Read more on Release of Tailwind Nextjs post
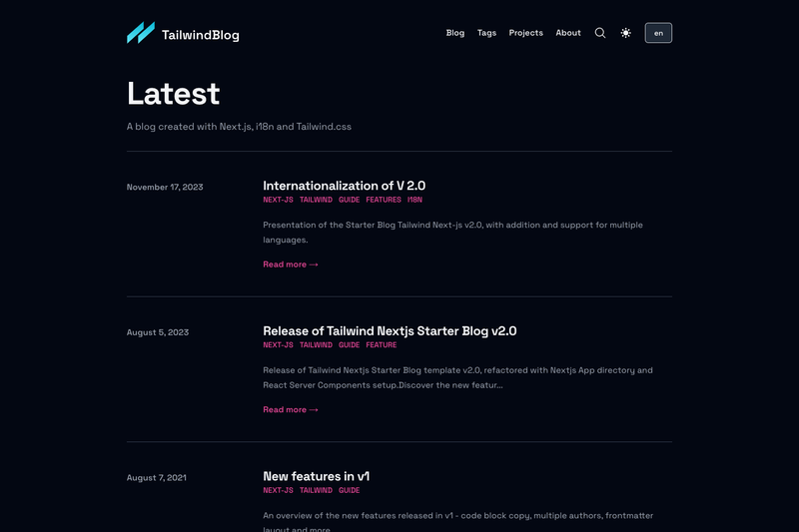 (291, 410)
